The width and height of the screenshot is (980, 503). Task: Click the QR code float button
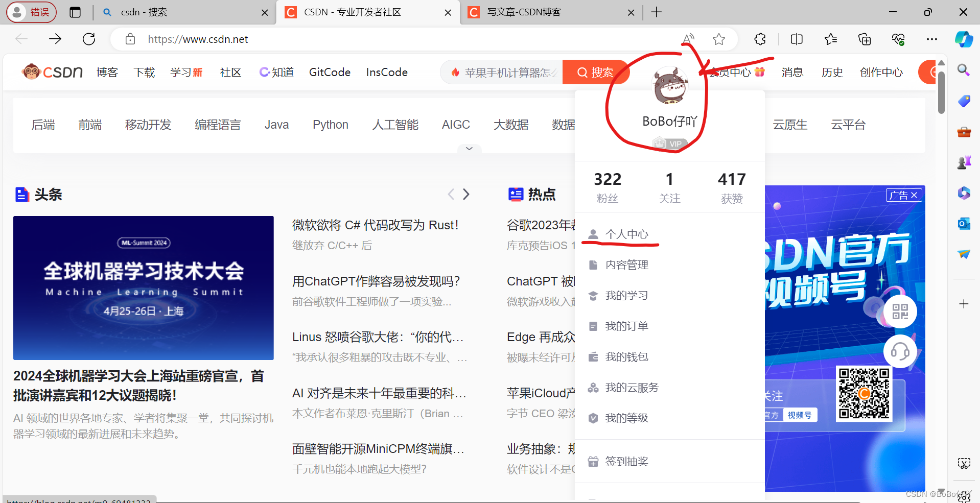(900, 312)
